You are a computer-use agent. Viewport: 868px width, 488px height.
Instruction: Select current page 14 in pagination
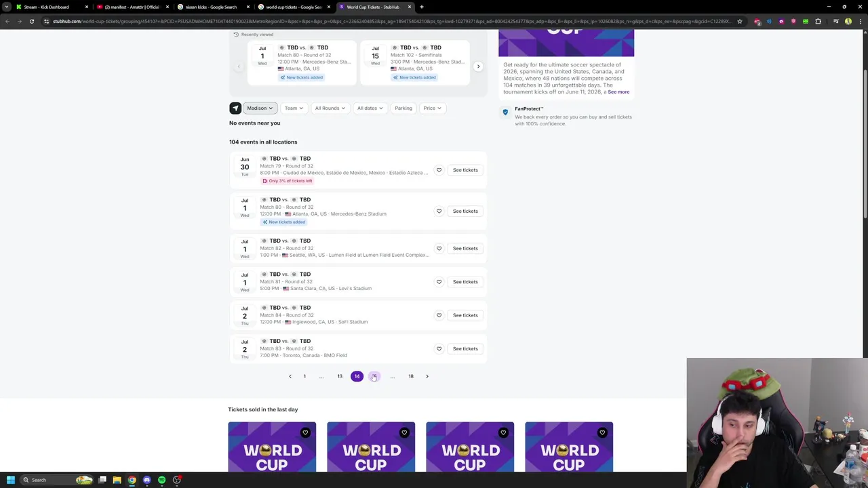point(357,376)
